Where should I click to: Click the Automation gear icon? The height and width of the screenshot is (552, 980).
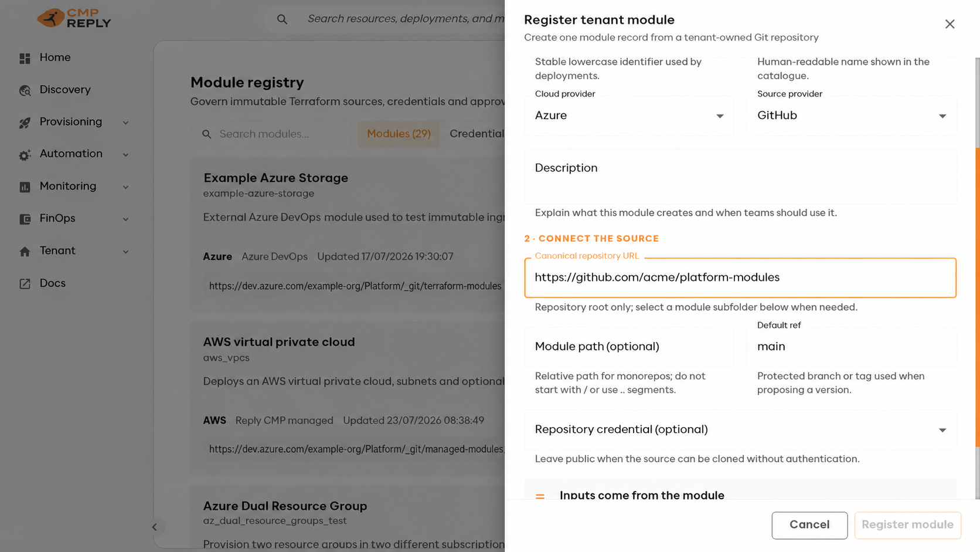pyautogui.click(x=25, y=155)
